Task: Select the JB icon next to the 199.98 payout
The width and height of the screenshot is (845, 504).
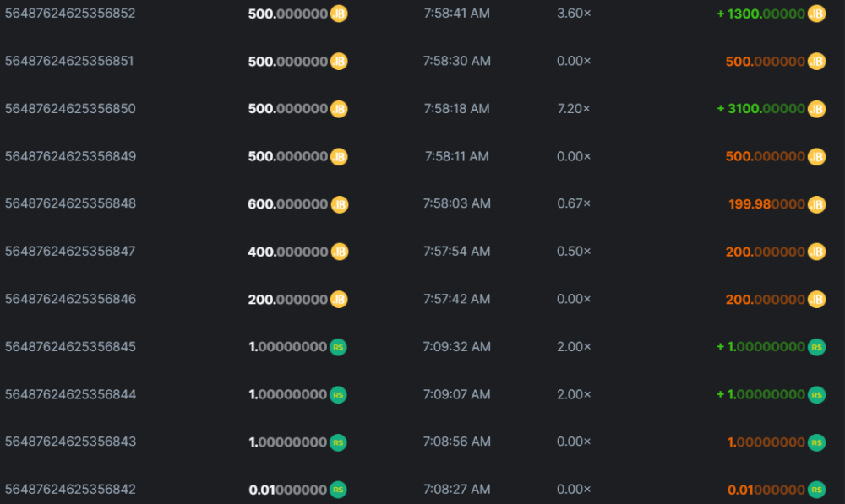Action: click(815, 203)
